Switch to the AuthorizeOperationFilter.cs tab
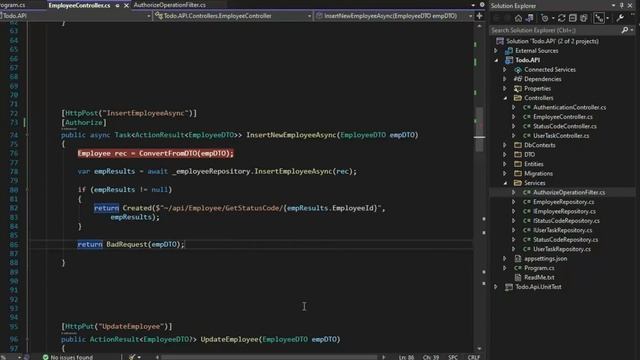The width and height of the screenshot is (640, 360). tap(170, 5)
